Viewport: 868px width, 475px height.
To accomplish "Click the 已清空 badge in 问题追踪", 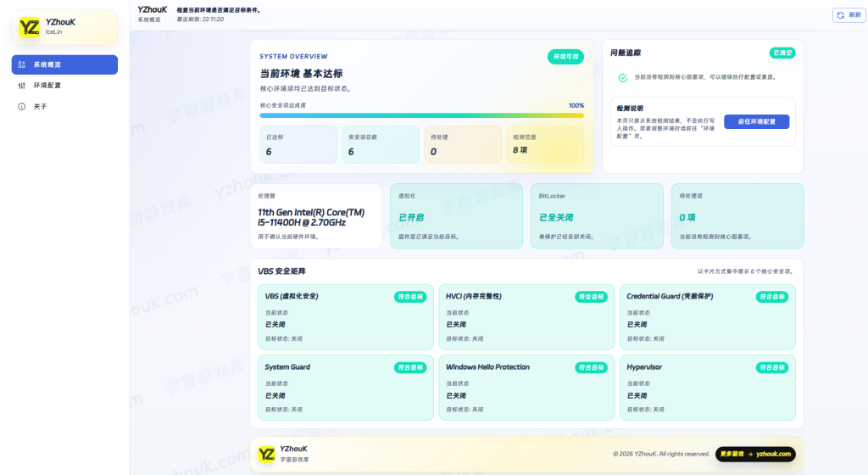I will tap(782, 53).
